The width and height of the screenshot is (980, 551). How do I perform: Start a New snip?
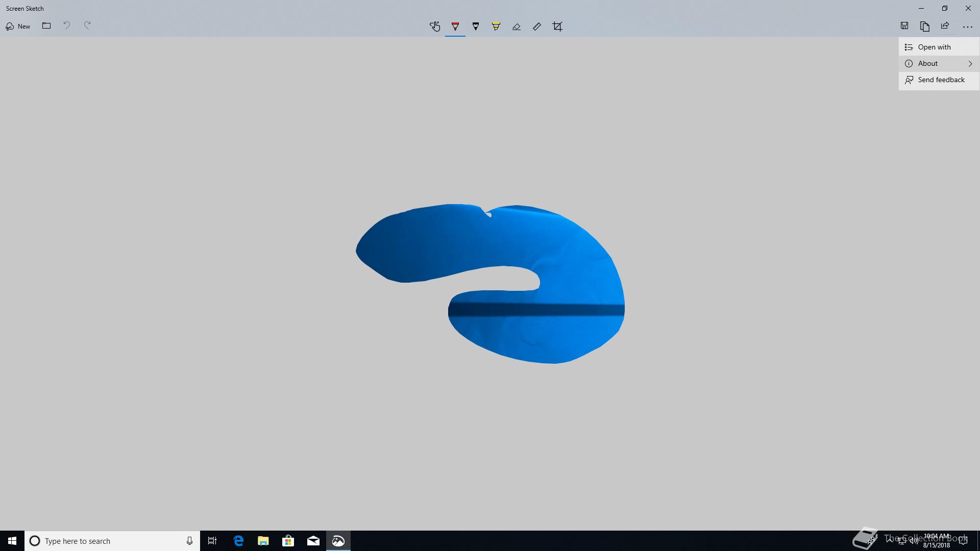click(18, 26)
